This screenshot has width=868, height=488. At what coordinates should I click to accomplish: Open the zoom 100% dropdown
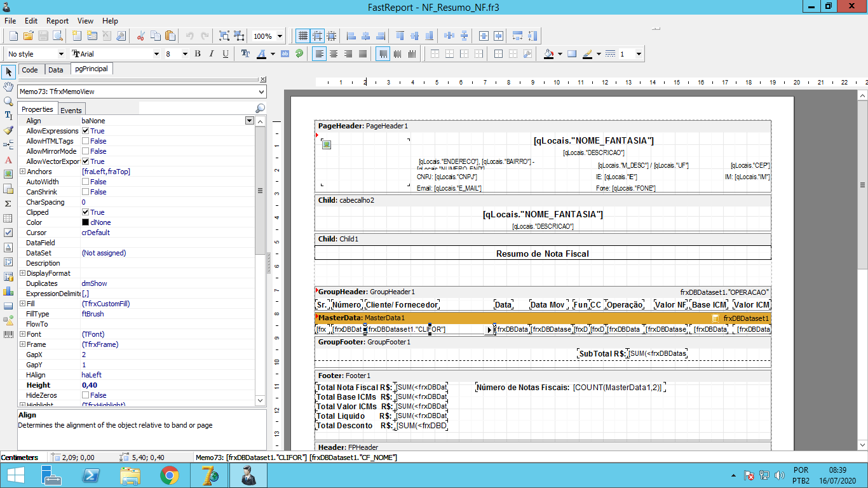pos(280,36)
